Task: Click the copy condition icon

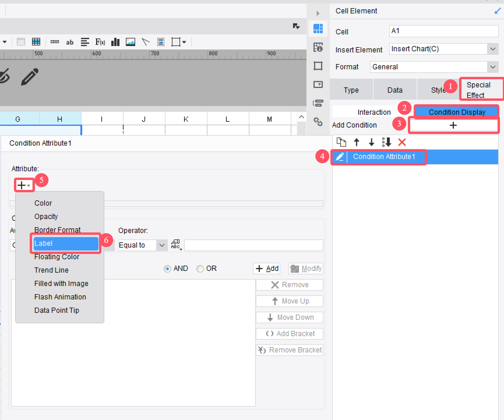Action: [x=341, y=142]
